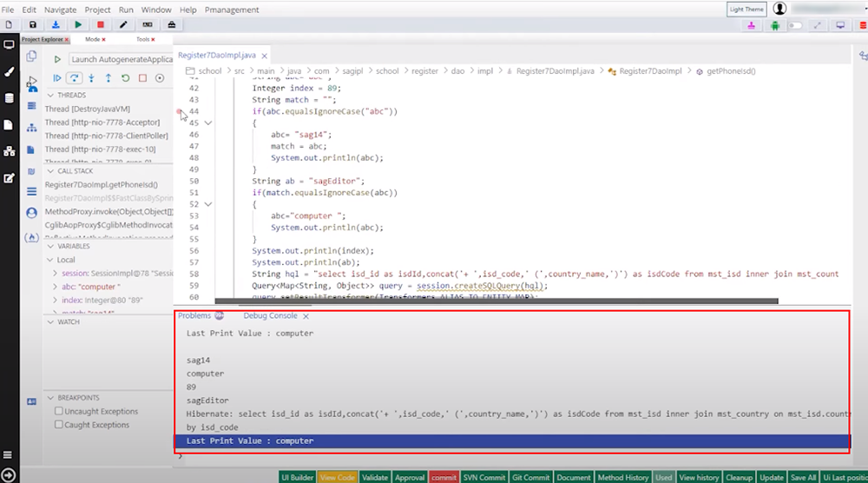
Task: Open the Pmanagement menu
Action: tap(231, 10)
